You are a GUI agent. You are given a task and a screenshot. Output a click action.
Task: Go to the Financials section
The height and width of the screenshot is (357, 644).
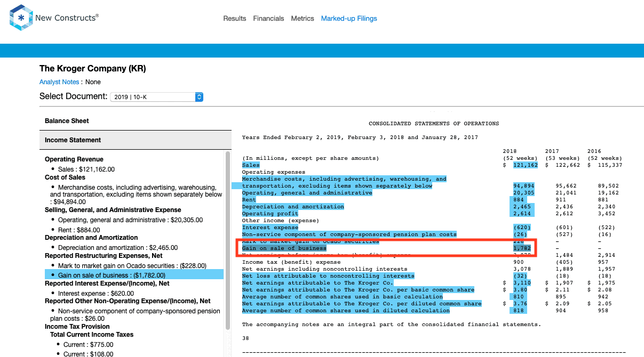pyautogui.click(x=268, y=19)
